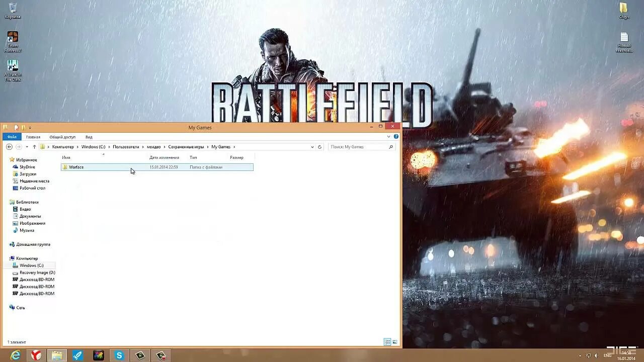This screenshot has height=362, width=644.
Task: Switch to the Главная ribbon tab
Action: coord(33,137)
